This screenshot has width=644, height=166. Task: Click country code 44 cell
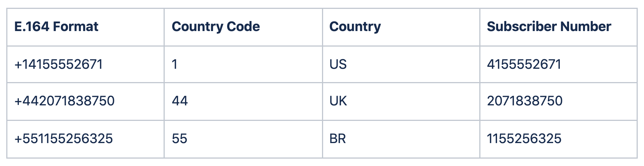(x=180, y=101)
